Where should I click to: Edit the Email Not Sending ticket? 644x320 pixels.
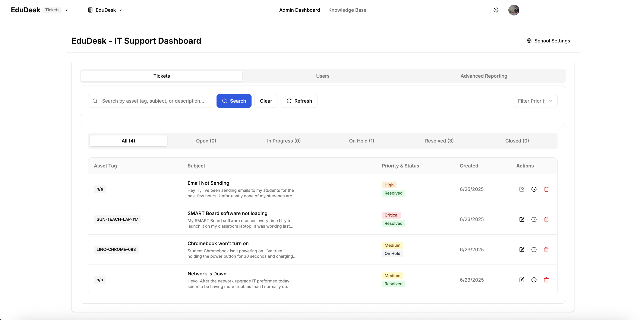[x=521, y=189]
